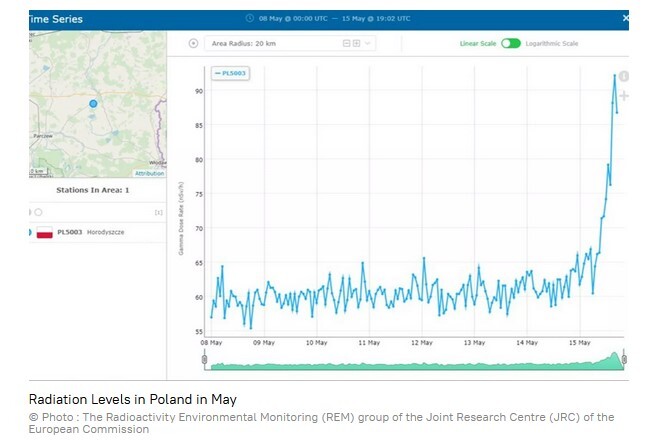
Task: Click the info icon at chart top right
Action: pos(624,76)
